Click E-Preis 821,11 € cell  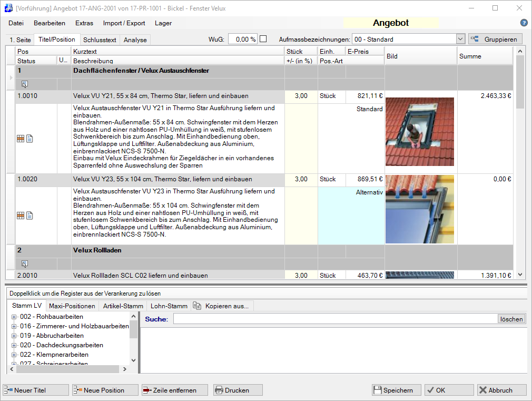pyautogui.click(x=365, y=96)
